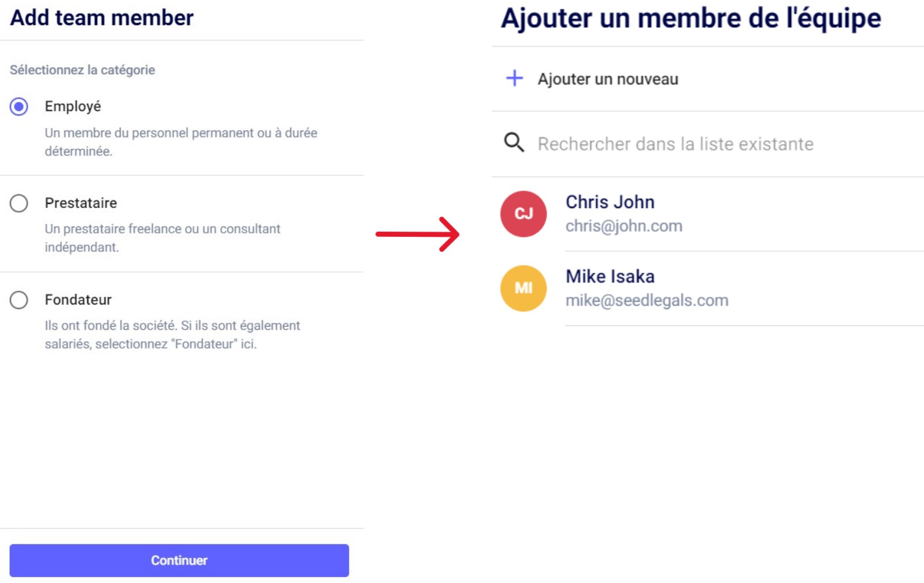This screenshot has height=583, width=924.
Task: Select the Fondateur radio button
Action: coord(19,300)
